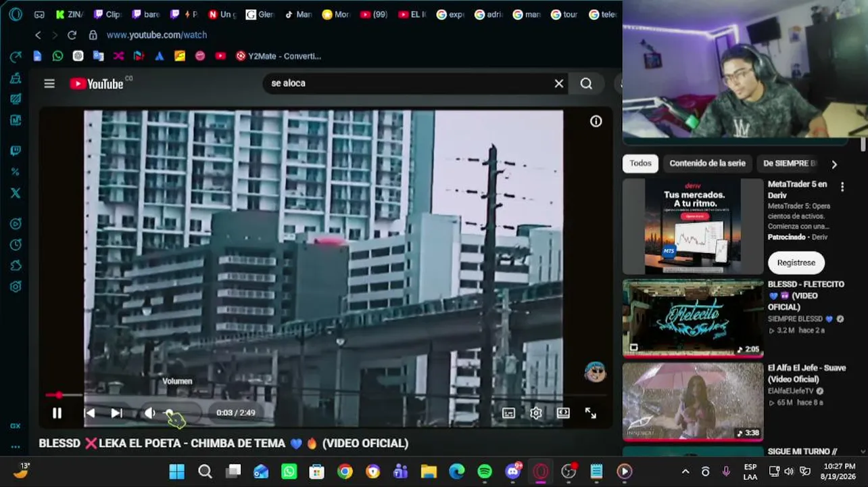Click the system tray microphone indicator

pyautogui.click(x=726, y=471)
